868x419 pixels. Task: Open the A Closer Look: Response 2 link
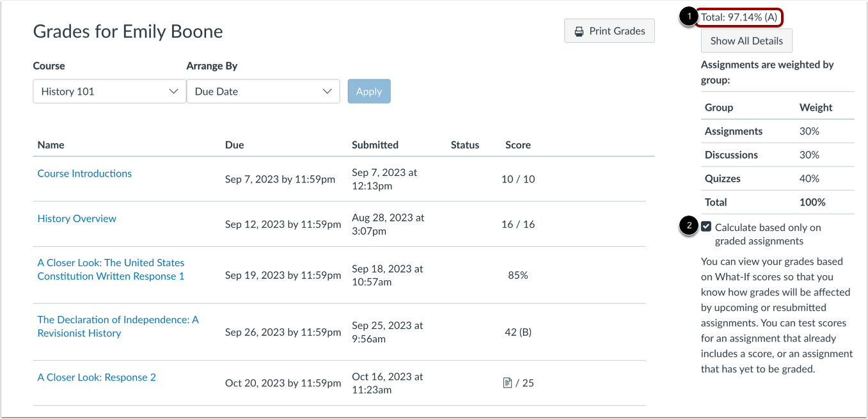coord(97,377)
